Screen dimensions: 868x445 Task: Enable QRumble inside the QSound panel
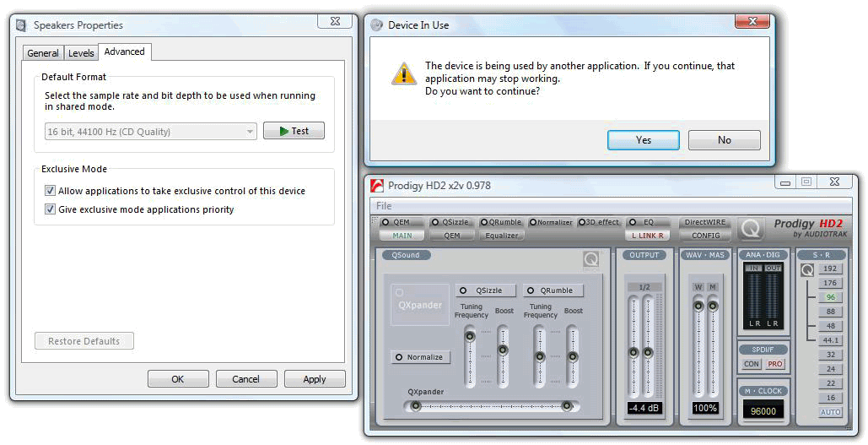pos(553,290)
